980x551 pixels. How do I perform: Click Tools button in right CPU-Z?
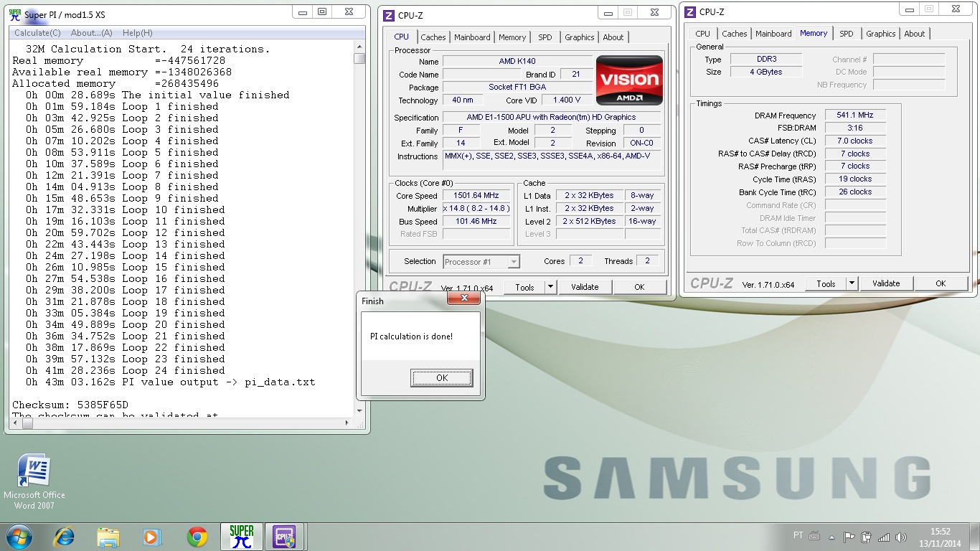tap(826, 283)
